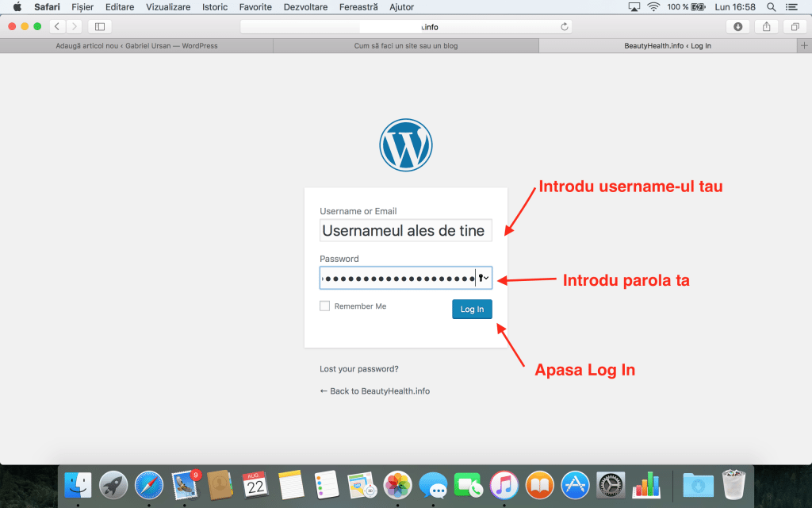Click the Lun 16:58 clock
This screenshot has width=812, height=508.
735,6
